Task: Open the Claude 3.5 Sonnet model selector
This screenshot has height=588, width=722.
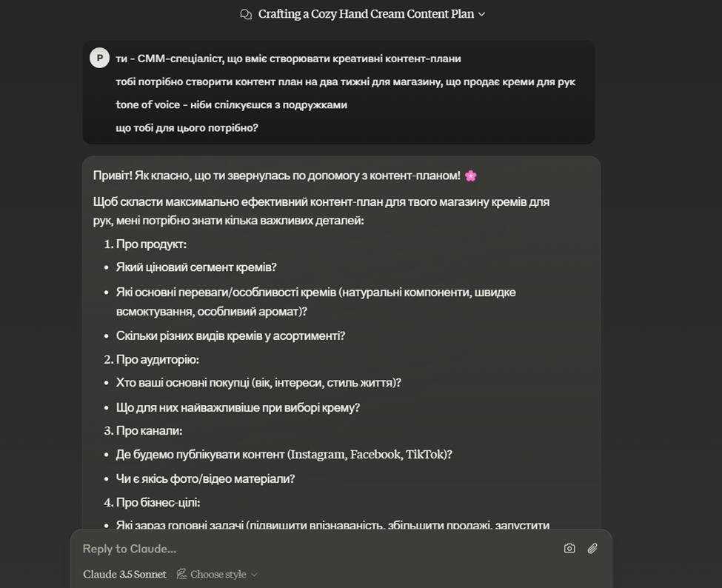Action: 124,574
